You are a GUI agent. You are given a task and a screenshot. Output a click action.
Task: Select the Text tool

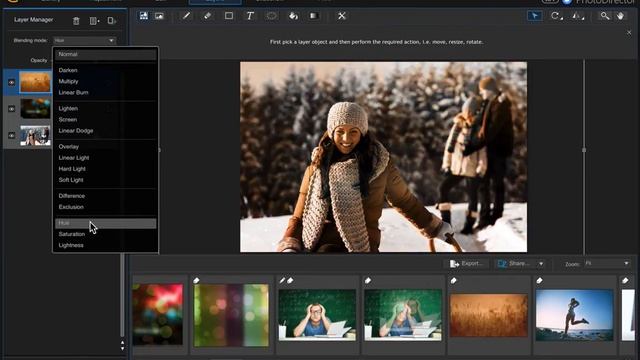[x=250, y=16]
